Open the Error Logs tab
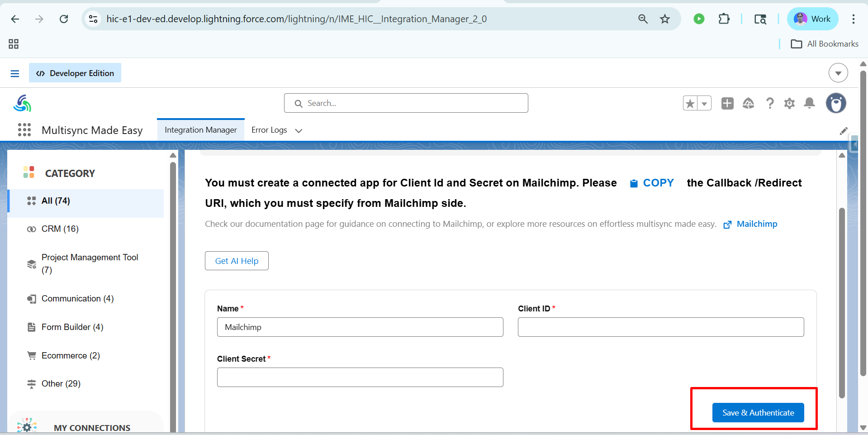This screenshot has height=435, width=868. point(269,130)
